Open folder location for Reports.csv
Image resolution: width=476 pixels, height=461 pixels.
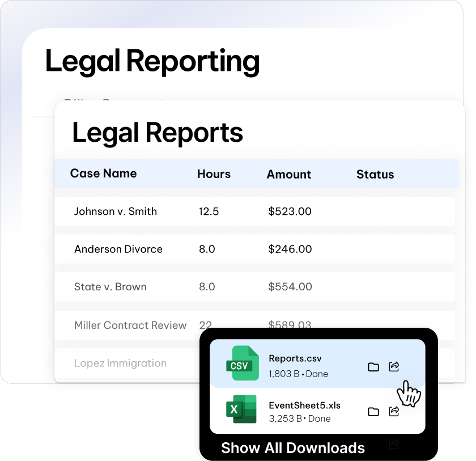pyautogui.click(x=373, y=367)
